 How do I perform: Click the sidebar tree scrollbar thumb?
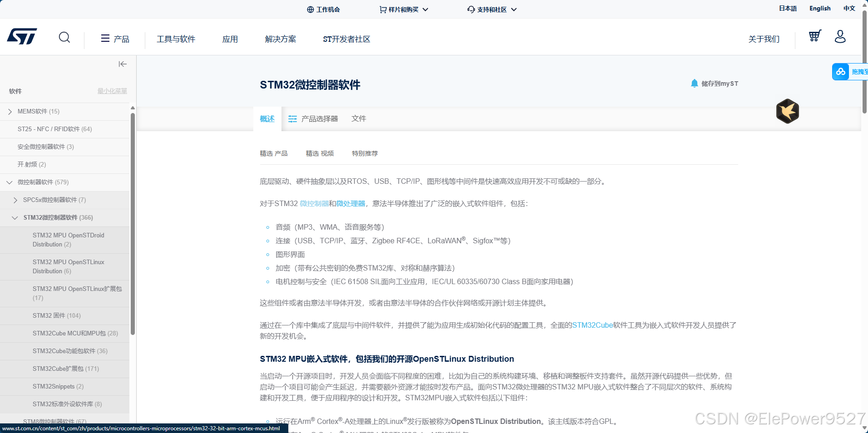pyautogui.click(x=133, y=224)
